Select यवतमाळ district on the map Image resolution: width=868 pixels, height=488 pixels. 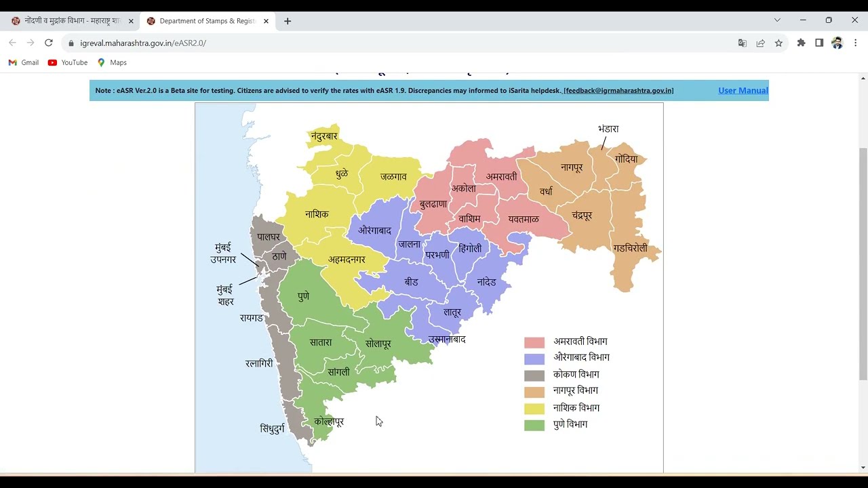(524, 219)
